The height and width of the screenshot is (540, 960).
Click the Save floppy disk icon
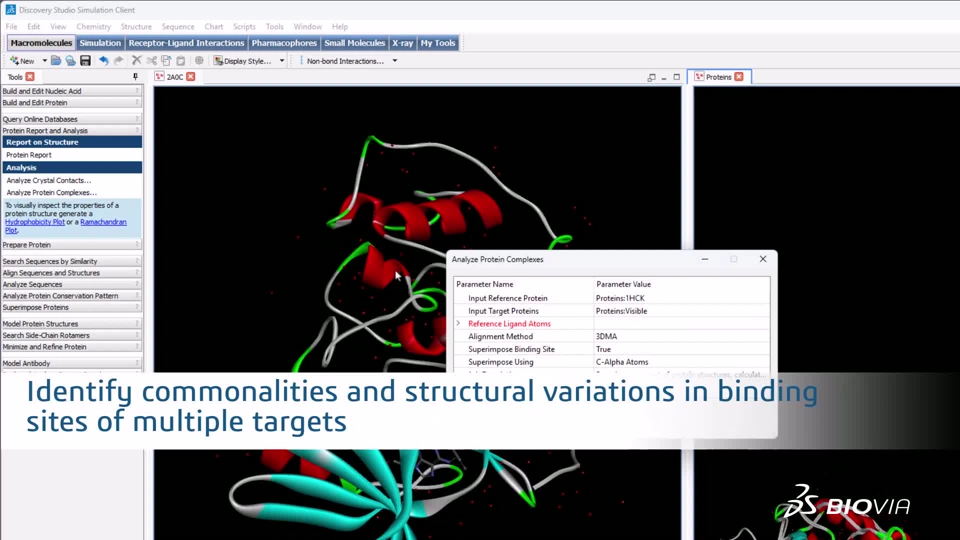(x=85, y=61)
